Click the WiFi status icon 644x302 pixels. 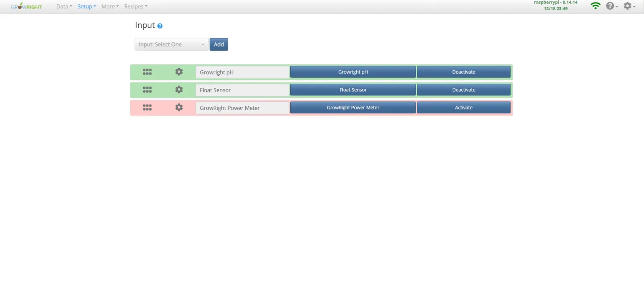595,6
